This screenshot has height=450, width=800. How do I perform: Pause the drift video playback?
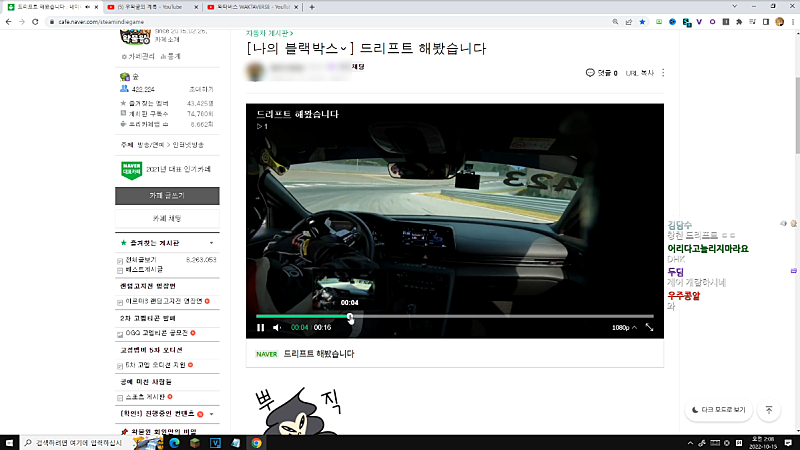[261, 328]
